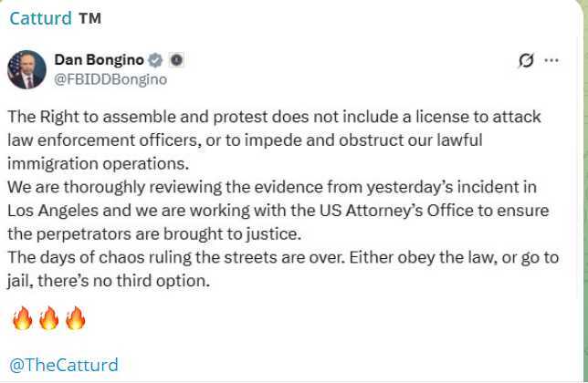Open Dan Bongino's profile avatar
588x383 pixels.
click(26, 69)
